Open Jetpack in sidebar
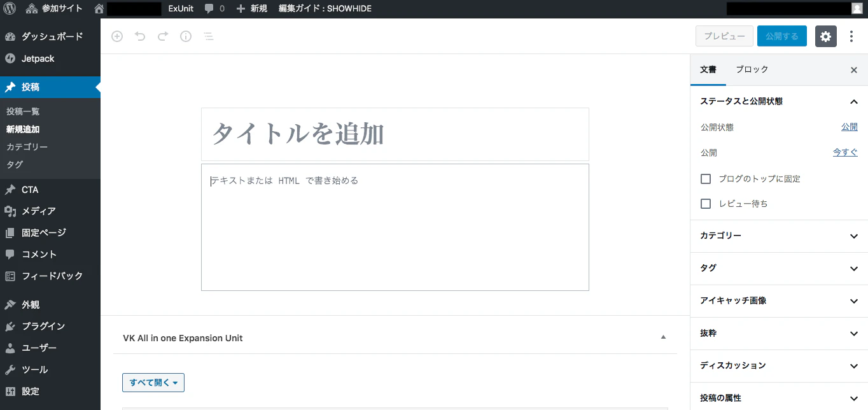868x410 pixels. (x=50, y=59)
